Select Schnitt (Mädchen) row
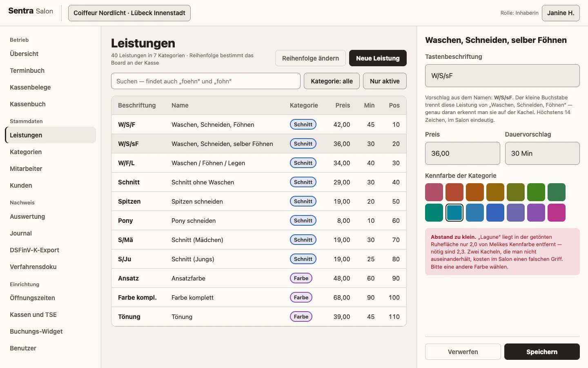The height and width of the screenshot is (368, 588). coord(259,240)
